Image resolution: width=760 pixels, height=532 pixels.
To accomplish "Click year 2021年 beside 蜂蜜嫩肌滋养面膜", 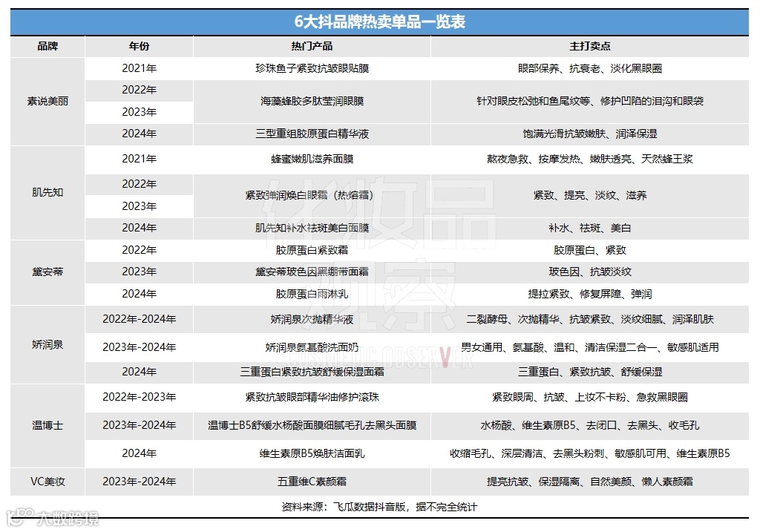I will pyautogui.click(x=139, y=159).
